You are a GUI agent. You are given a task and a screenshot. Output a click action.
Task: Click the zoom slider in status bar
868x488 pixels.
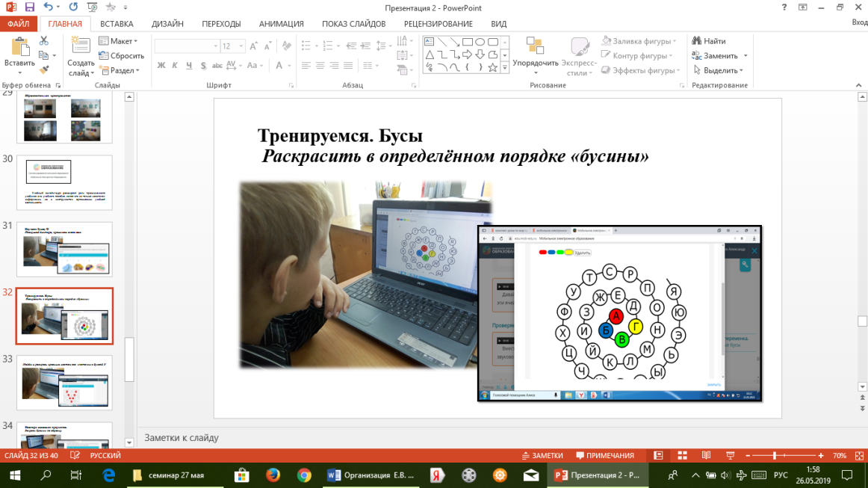[x=775, y=455]
